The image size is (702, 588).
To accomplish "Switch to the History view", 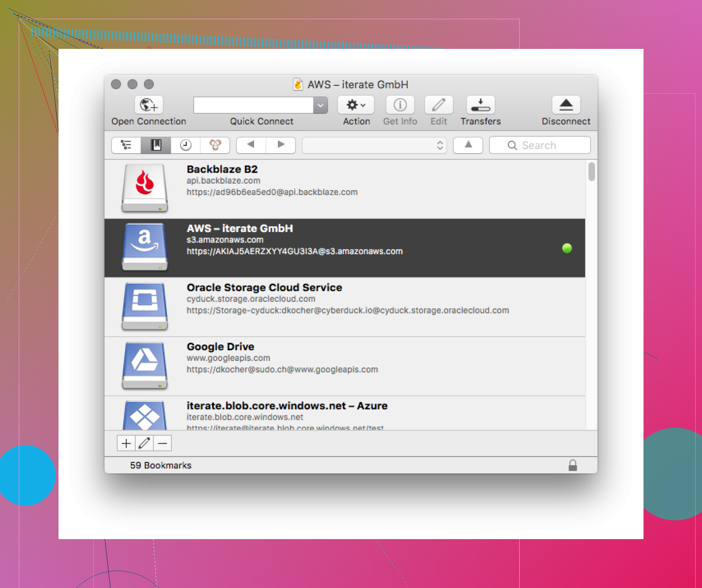I will 186,145.
